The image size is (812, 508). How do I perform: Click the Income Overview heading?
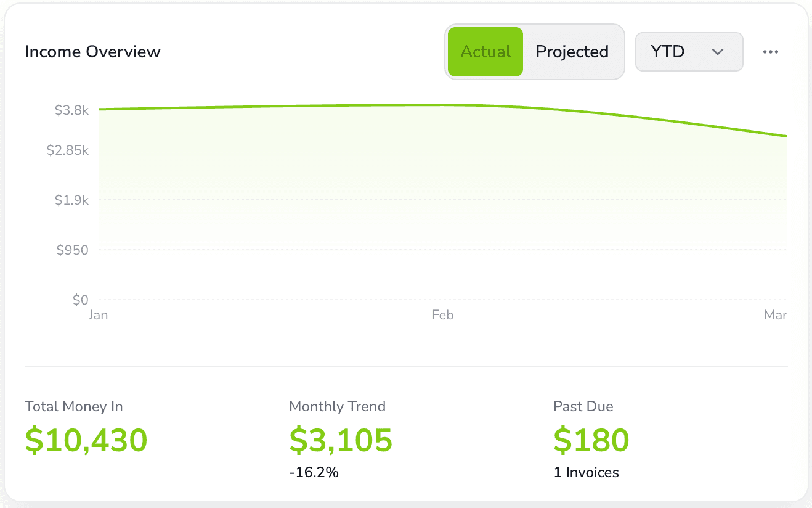click(x=92, y=52)
